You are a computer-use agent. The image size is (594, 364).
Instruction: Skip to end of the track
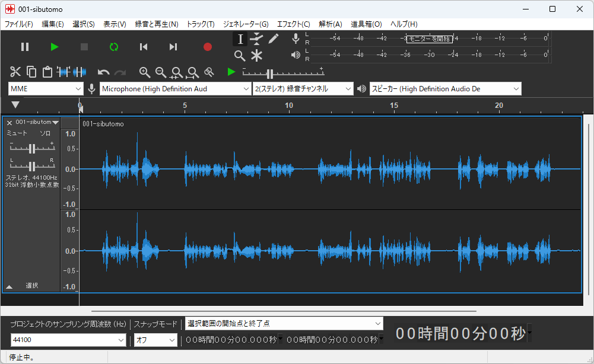tap(173, 47)
